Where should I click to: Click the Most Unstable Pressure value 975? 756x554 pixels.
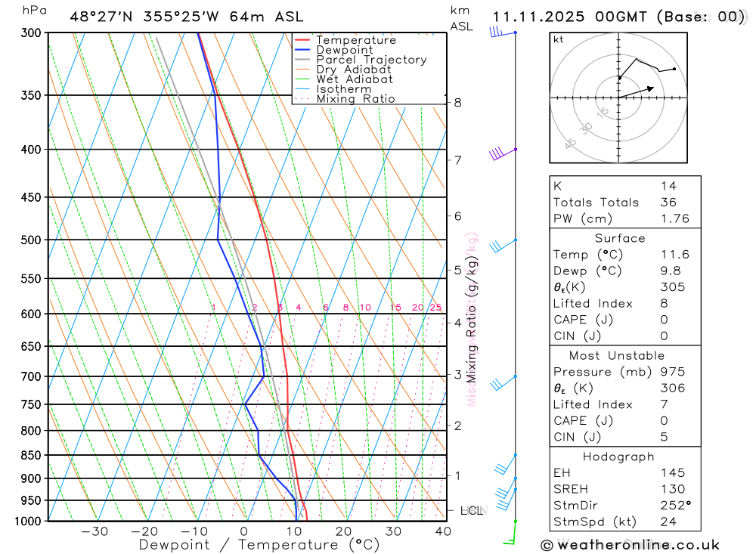pos(673,372)
